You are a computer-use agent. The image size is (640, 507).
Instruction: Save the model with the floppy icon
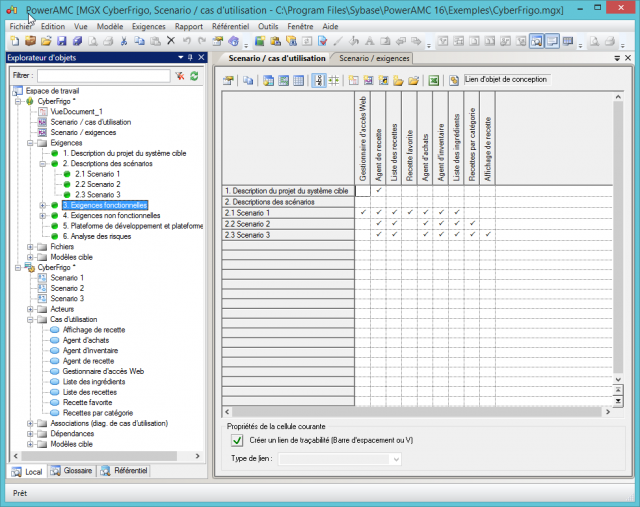[62, 41]
